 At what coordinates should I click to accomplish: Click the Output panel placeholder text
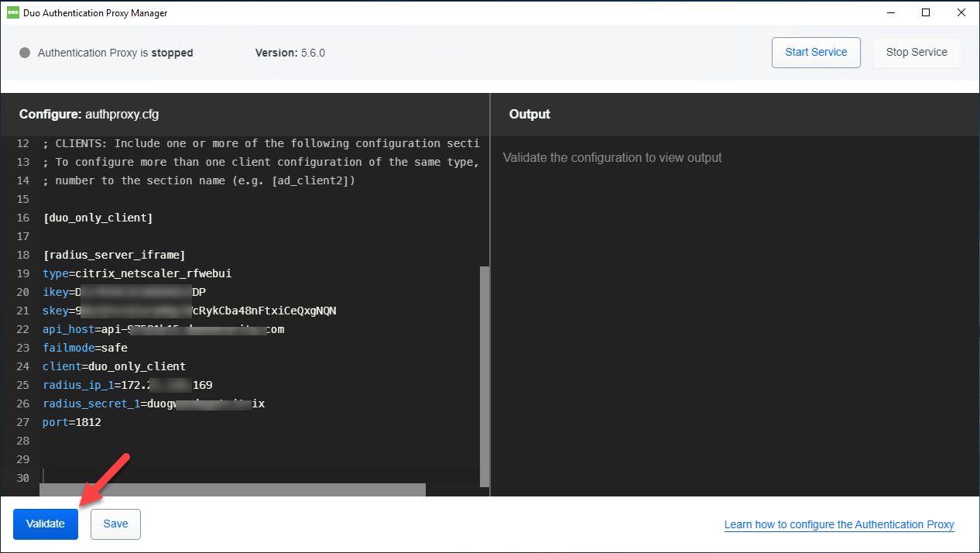(x=612, y=157)
